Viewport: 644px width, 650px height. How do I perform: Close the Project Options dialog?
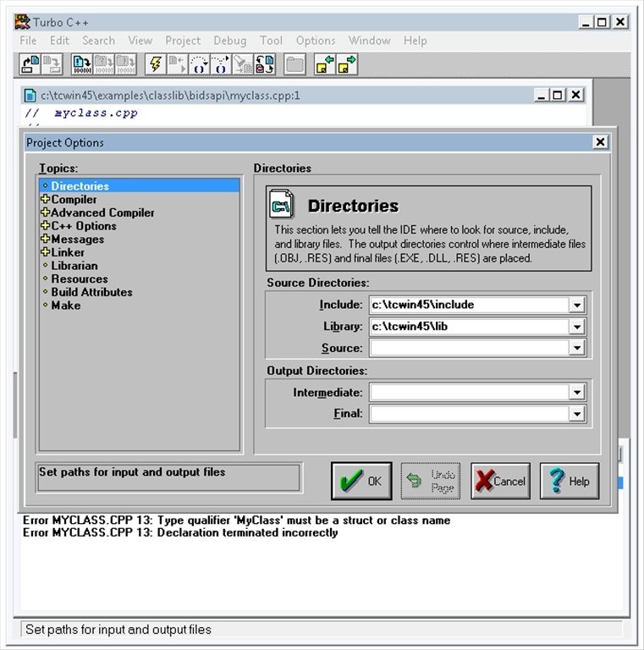click(600, 142)
